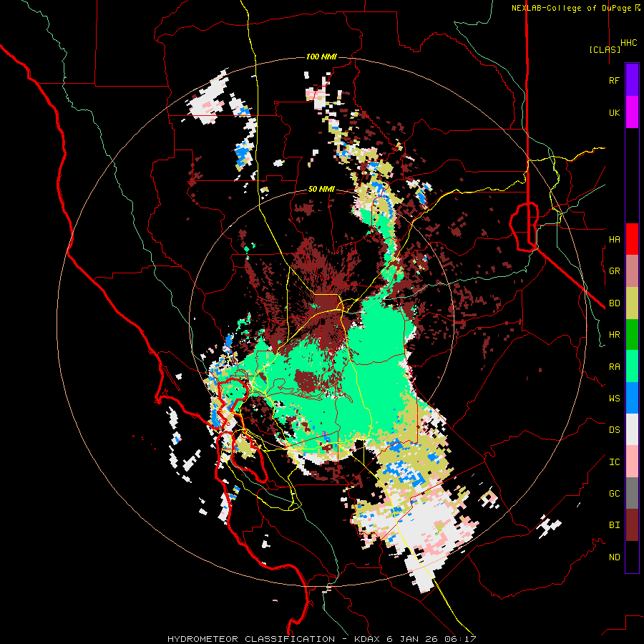Click the UK magenta legend swatch
Viewport: 644px width, 644px height.
[x=632, y=112]
